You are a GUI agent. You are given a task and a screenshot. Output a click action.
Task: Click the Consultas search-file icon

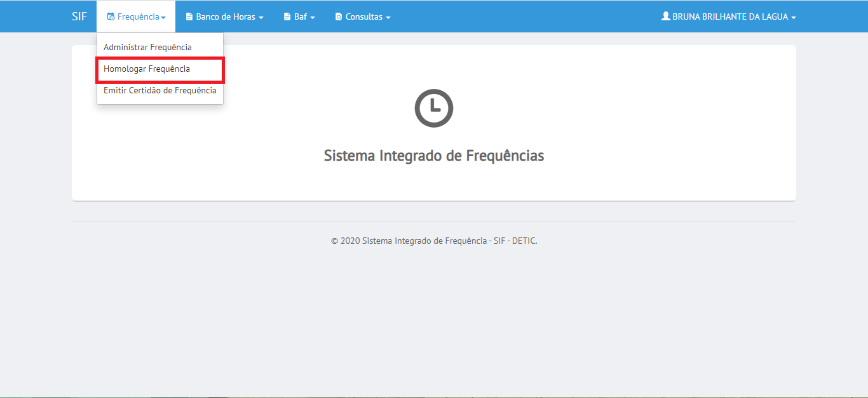coord(339,17)
